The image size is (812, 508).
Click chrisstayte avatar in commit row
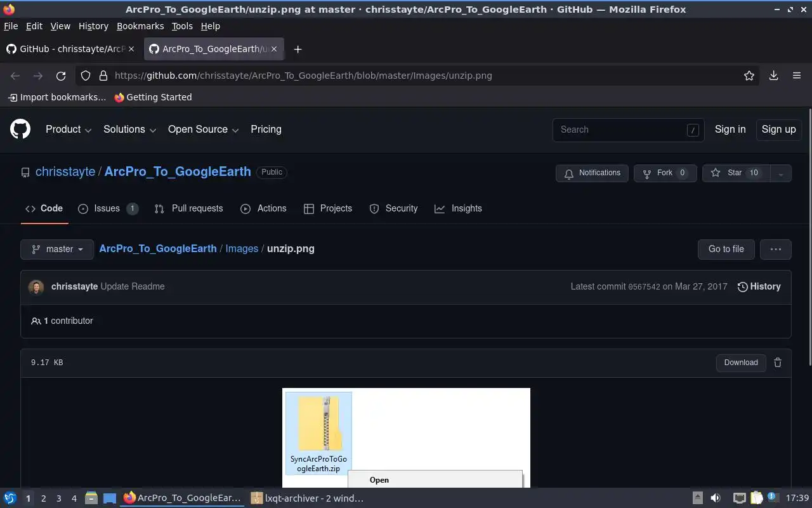[36, 287]
